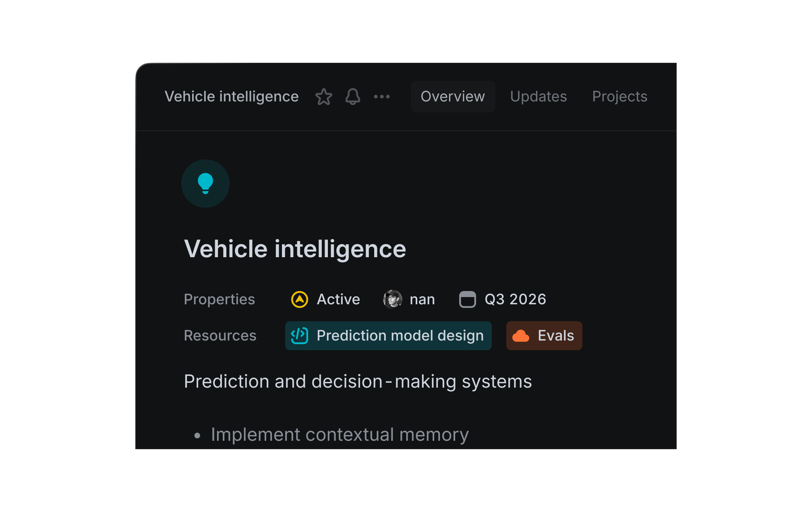
Task: Click the code document icon in resources
Action: [300, 336]
